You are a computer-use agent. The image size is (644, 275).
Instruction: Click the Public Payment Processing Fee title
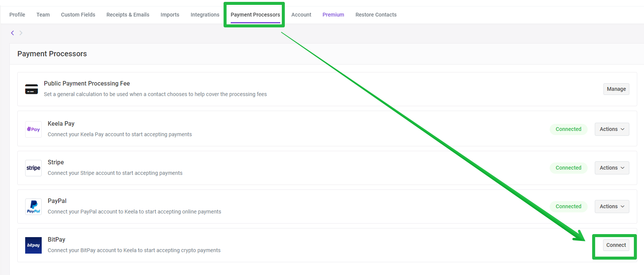87,83
